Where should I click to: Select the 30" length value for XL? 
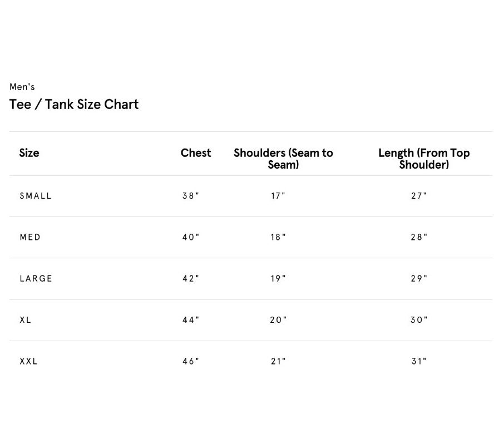[x=419, y=320]
